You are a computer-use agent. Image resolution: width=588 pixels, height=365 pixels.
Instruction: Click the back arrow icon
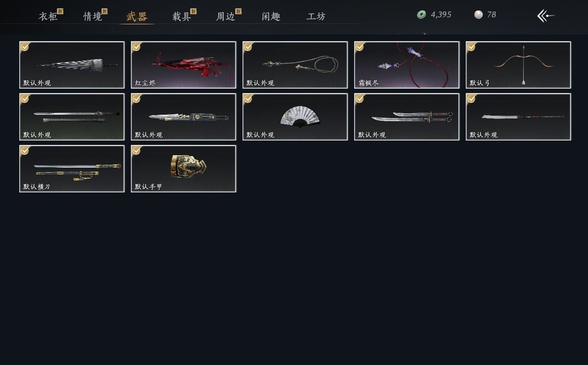pyautogui.click(x=546, y=16)
